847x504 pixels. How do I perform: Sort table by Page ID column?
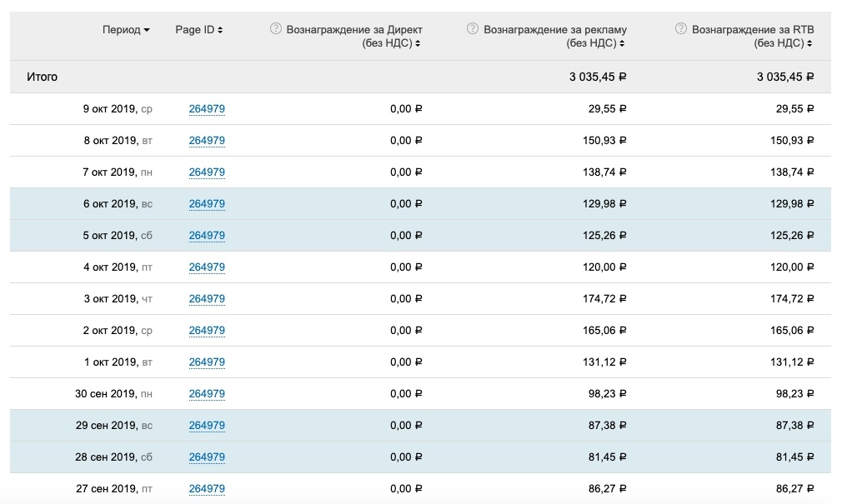pos(199,30)
